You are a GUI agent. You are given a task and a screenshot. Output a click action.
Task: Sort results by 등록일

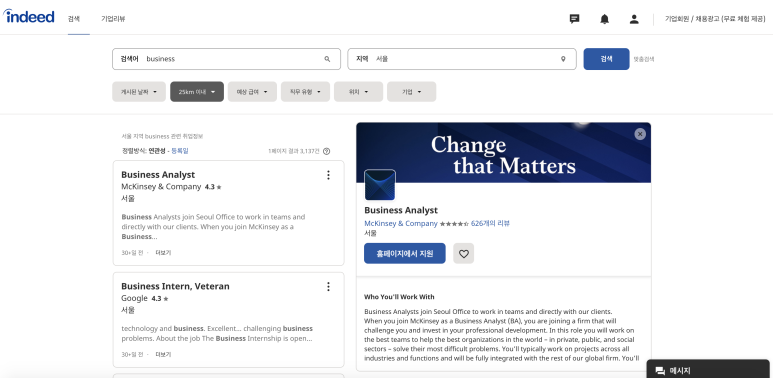pyautogui.click(x=179, y=151)
